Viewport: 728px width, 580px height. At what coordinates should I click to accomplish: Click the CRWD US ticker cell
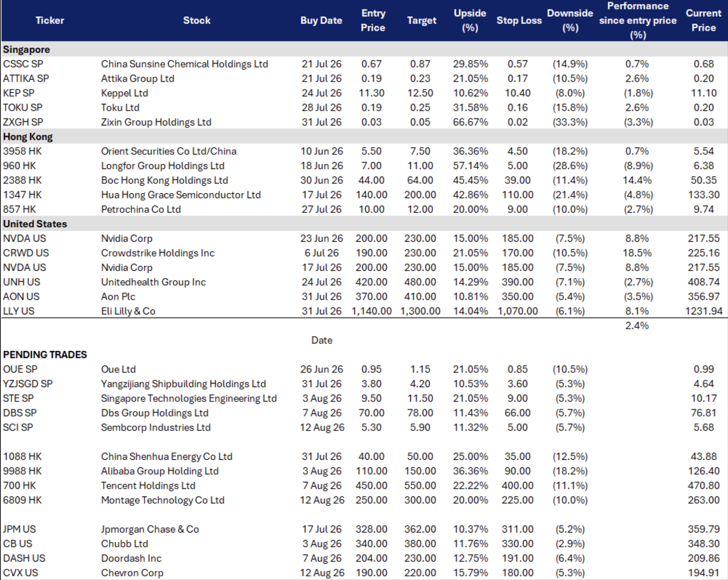26,253
